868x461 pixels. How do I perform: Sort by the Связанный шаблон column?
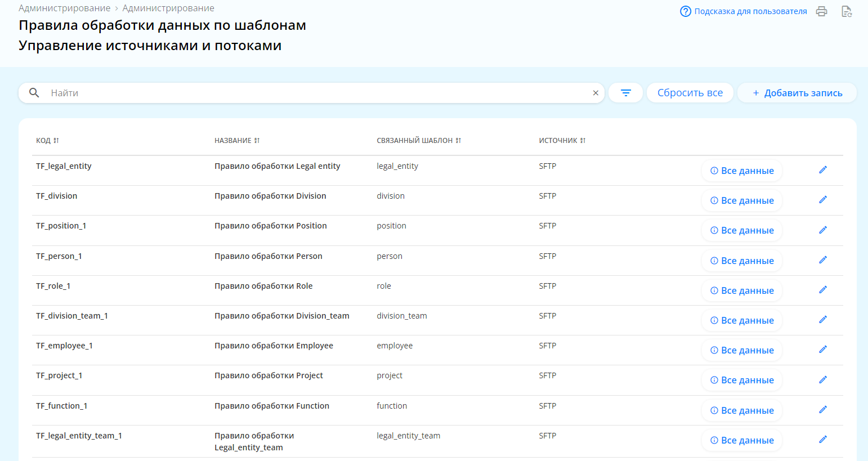point(458,141)
